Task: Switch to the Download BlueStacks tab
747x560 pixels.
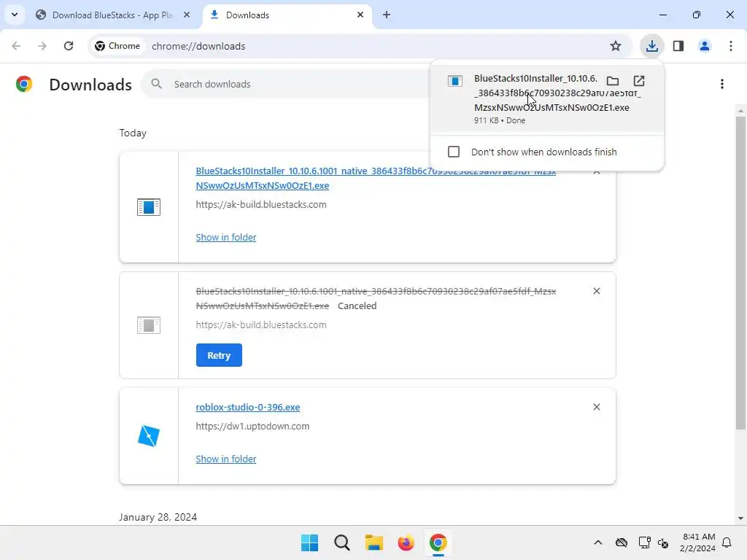Action: [x=113, y=15]
